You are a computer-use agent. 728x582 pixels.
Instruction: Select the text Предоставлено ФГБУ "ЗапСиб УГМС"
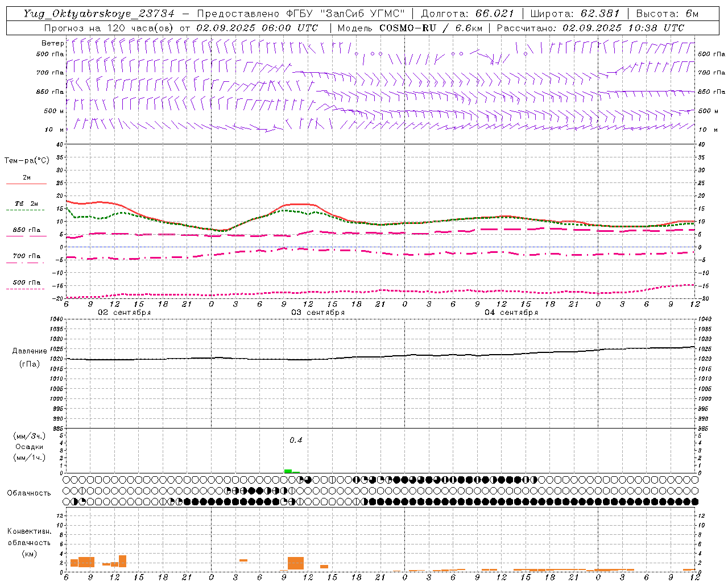pyautogui.click(x=301, y=14)
